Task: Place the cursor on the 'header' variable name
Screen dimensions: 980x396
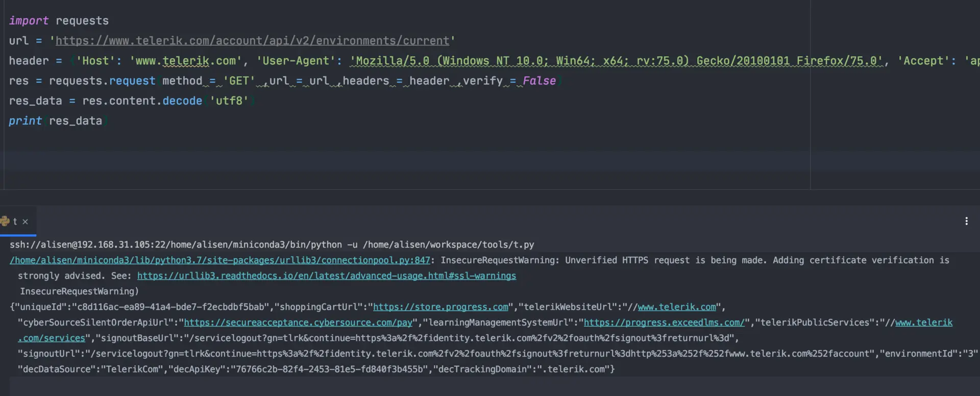Action: pos(29,61)
